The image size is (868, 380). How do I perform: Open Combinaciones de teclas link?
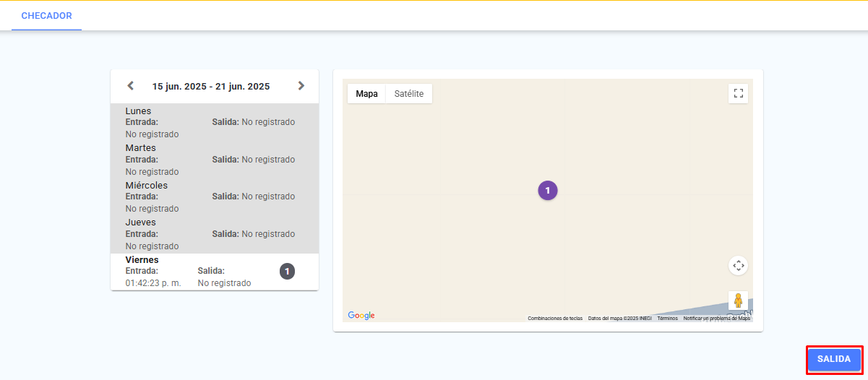555,318
